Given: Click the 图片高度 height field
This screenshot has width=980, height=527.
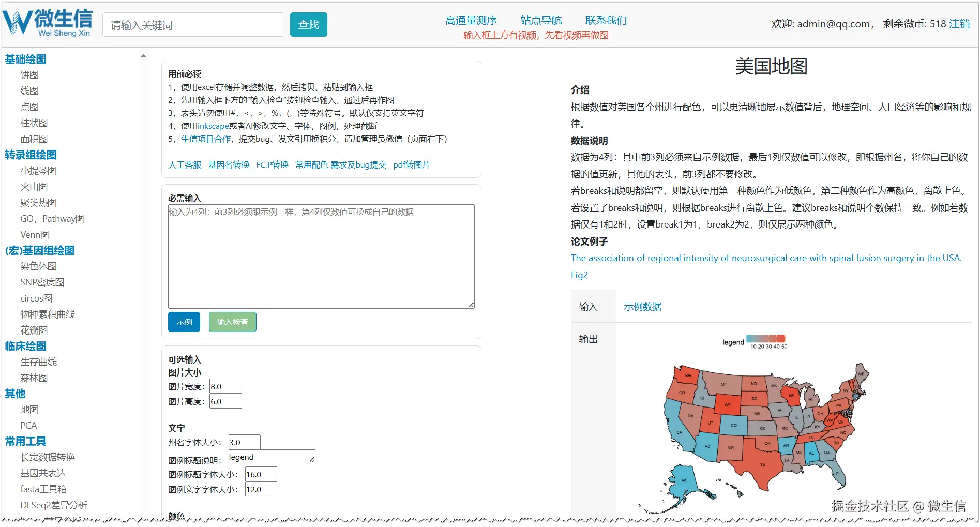Looking at the screenshot, I should 225,401.
